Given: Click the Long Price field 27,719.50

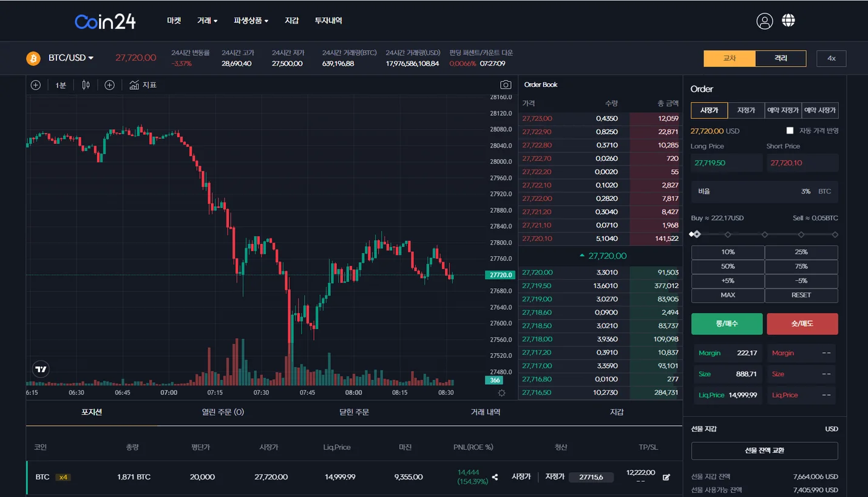Looking at the screenshot, I should point(727,163).
